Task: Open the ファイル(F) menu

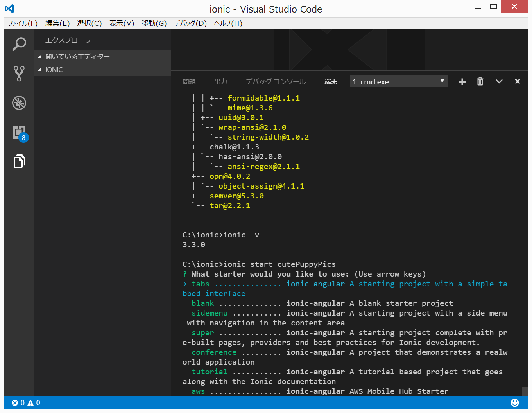Action: click(x=22, y=23)
